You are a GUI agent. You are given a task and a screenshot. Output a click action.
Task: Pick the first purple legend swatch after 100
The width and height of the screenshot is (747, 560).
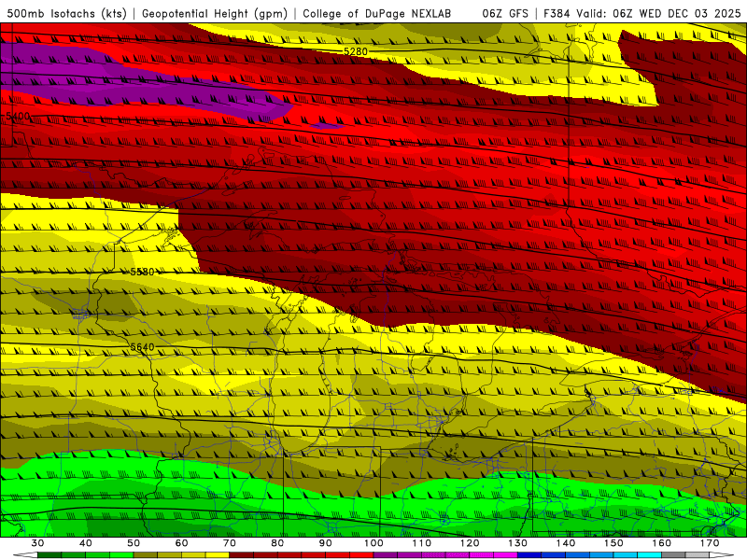(x=386, y=555)
